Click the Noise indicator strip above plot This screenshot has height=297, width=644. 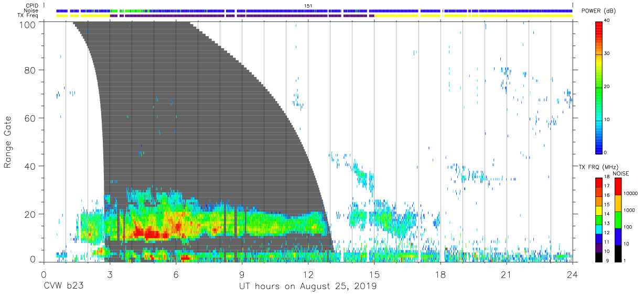[315, 10]
